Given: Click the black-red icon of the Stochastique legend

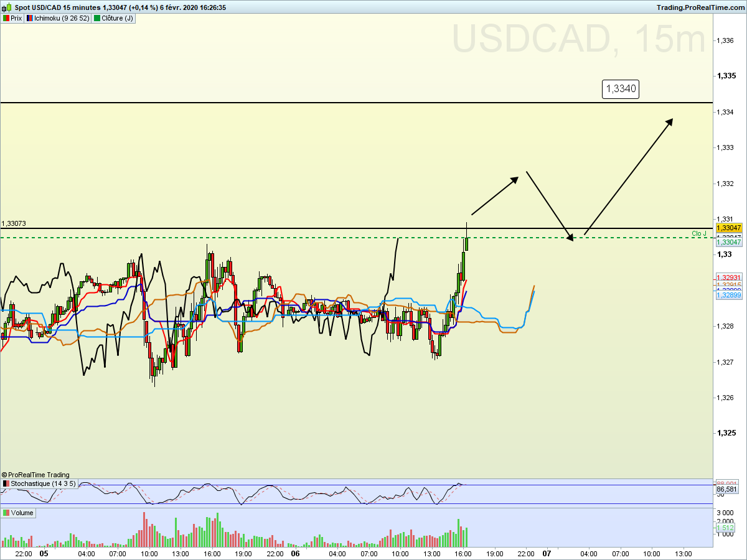Looking at the screenshot, I should click(6, 483).
